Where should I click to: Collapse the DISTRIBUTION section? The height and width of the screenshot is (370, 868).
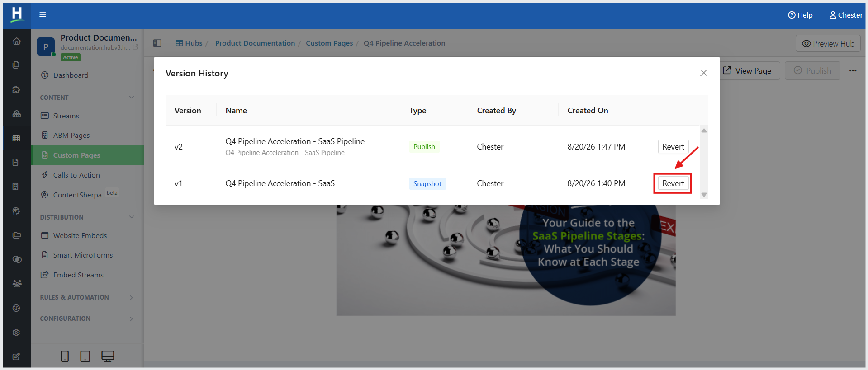coord(132,217)
